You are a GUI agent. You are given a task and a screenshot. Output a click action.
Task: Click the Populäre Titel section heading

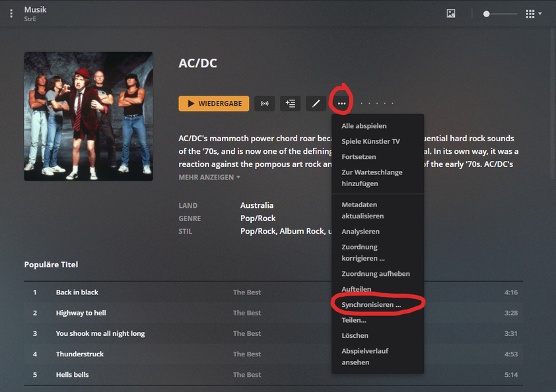51,265
